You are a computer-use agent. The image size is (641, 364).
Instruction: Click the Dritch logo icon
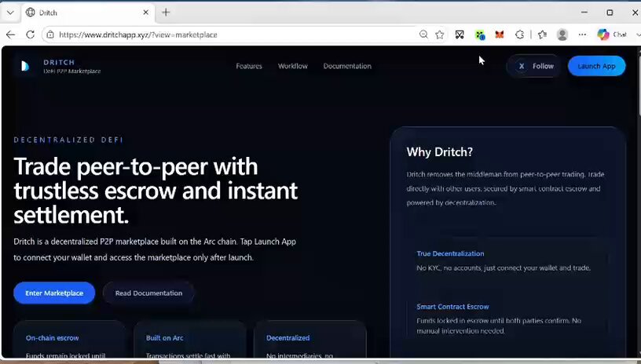coord(25,66)
